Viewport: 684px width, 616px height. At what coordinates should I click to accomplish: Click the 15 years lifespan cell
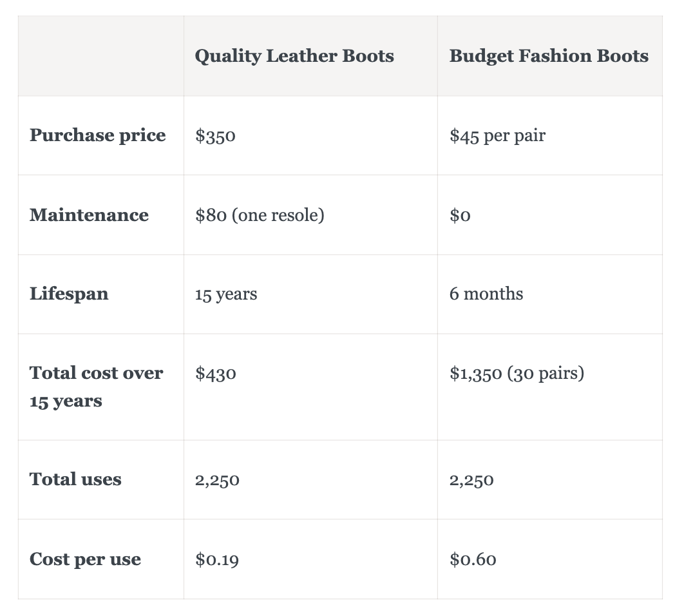click(226, 294)
